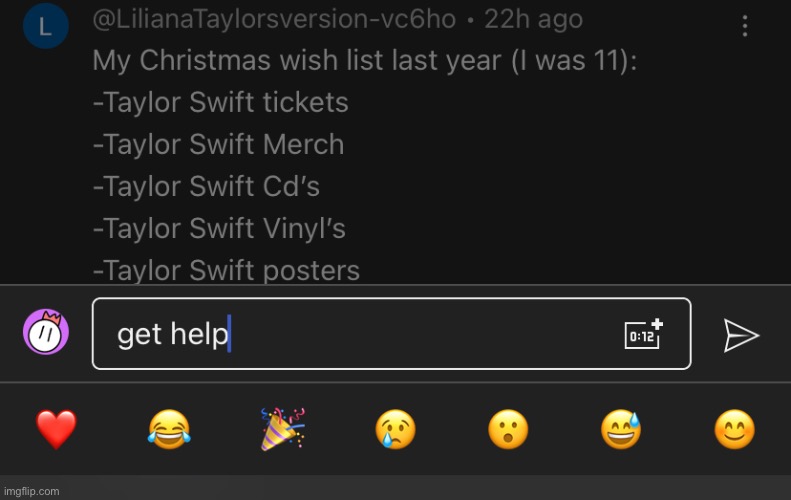Click the "-Taylor Swift Vinyl's" comment line
This screenshot has width=791, height=500.
[x=219, y=228]
